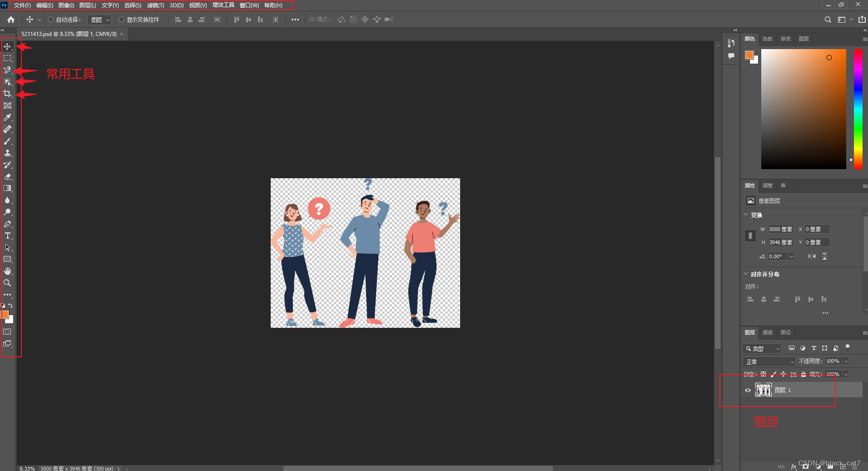Hide 图层 1 with the eye icon
This screenshot has height=471, width=868.
point(748,390)
